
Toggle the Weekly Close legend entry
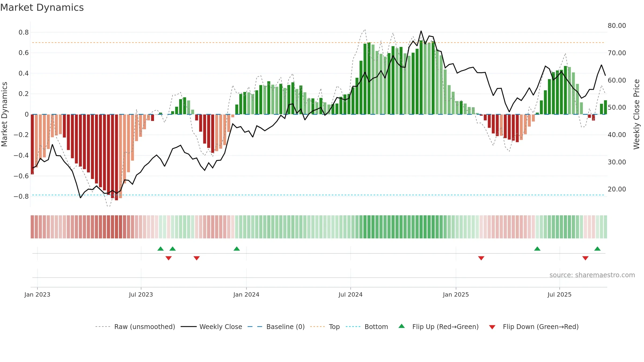[211, 327]
